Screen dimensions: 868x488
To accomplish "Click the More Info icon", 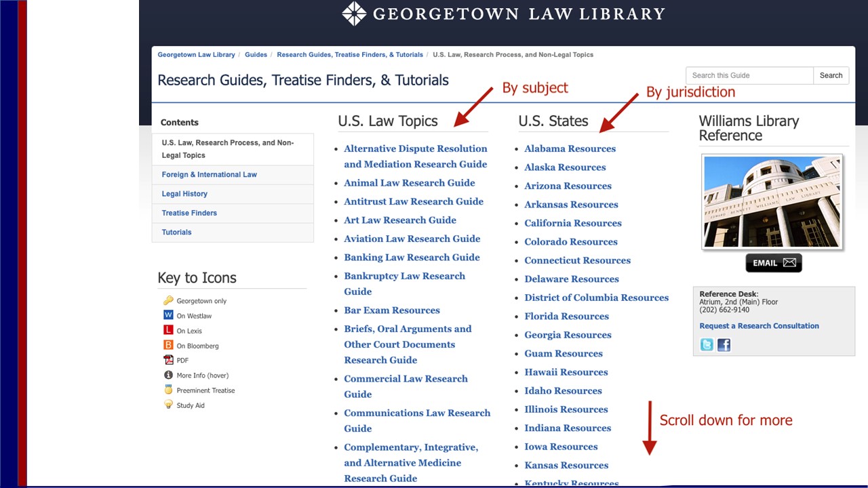I will tap(168, 375).
